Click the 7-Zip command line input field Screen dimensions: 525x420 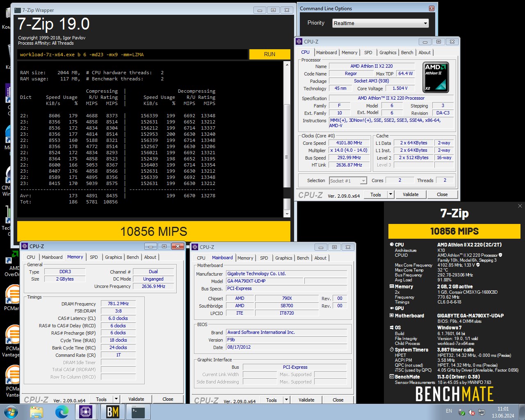(x=132, y=54)
